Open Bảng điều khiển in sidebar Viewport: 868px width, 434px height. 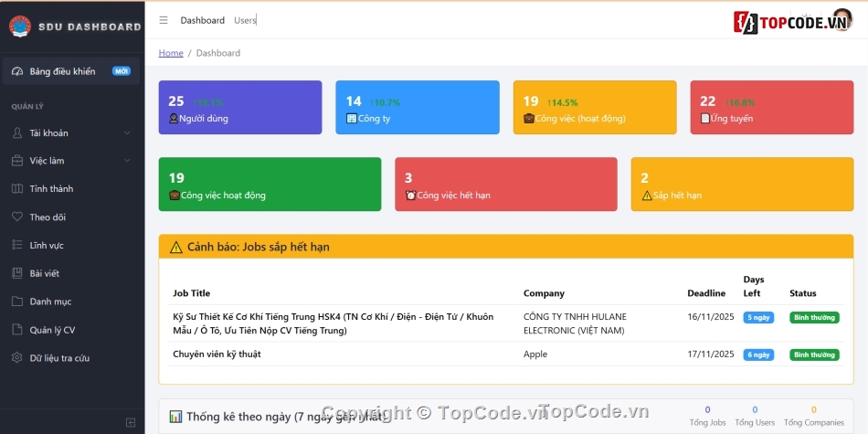71,71
